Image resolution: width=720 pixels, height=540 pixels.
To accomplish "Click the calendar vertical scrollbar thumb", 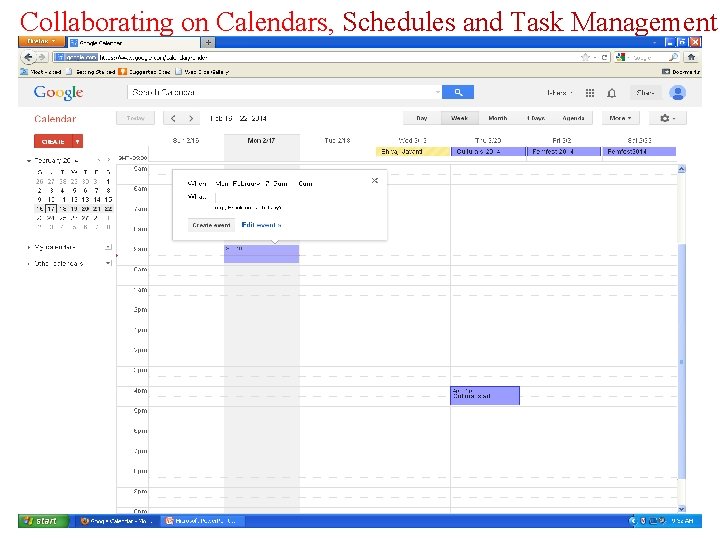I will point(681,362).
